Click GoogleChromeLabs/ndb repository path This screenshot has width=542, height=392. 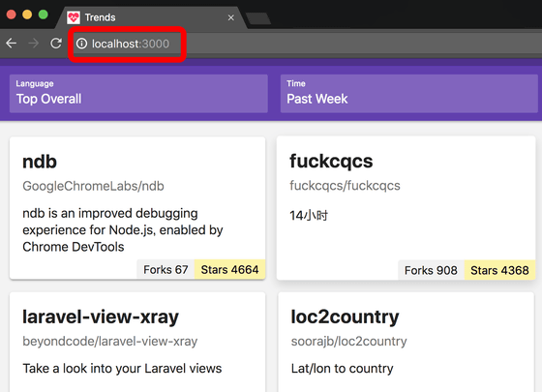tap(93, 186)
